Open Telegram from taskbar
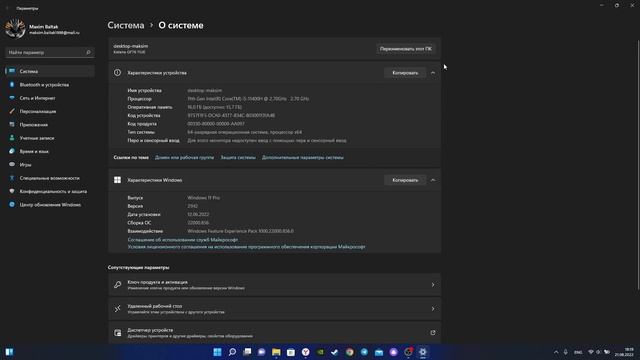 pyautogui.click(x=364, y=352)
